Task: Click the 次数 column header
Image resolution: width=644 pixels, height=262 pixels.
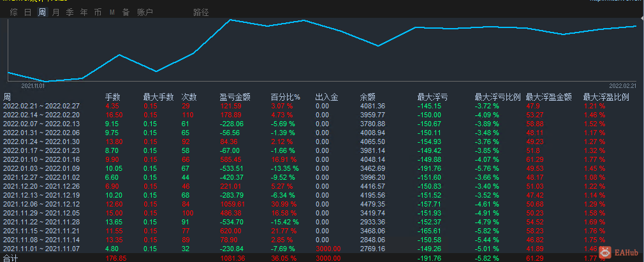Action: point(189,98)
